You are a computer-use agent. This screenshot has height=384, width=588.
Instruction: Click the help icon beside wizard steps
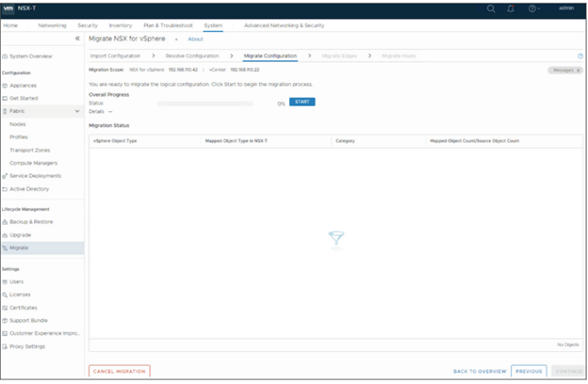pos(580,56)
